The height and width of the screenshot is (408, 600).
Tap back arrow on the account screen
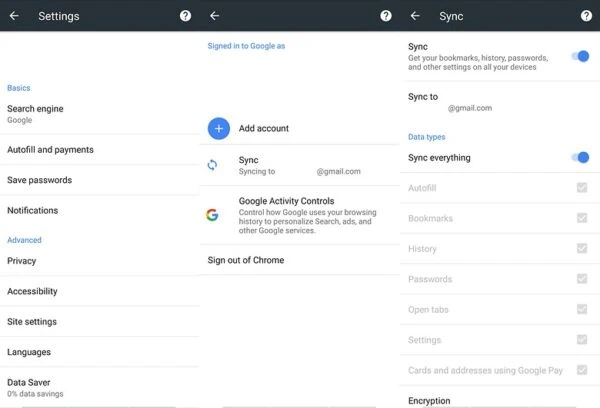pyautogui.click(x=215, y=16)
